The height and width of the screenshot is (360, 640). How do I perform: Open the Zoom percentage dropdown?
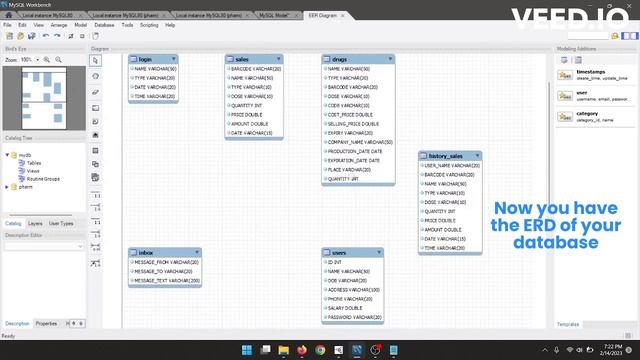(x=38, y=60)
